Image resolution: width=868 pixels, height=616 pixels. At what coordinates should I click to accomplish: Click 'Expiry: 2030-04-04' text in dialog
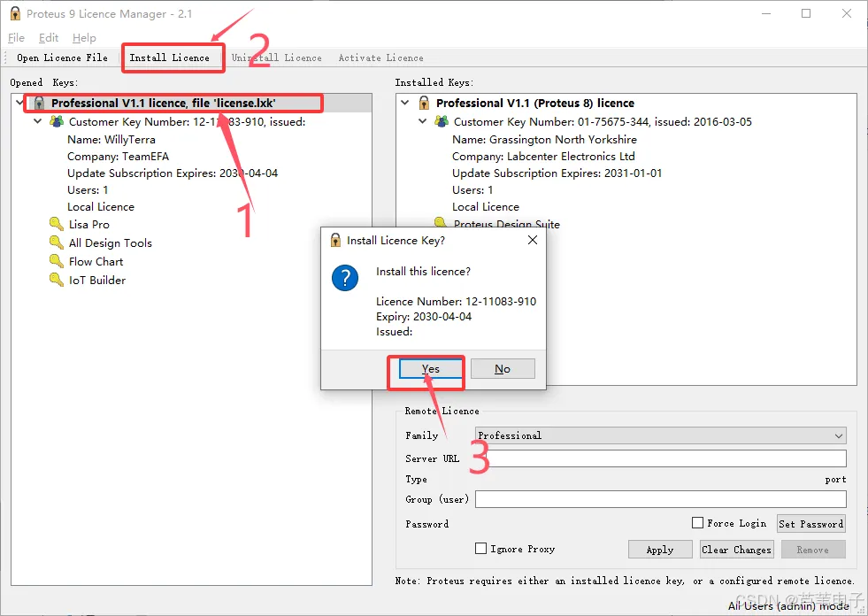(x=424, y=316)
